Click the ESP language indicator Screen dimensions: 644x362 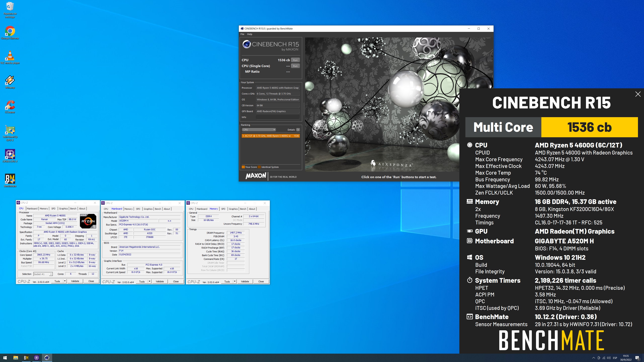pos(615,358)
